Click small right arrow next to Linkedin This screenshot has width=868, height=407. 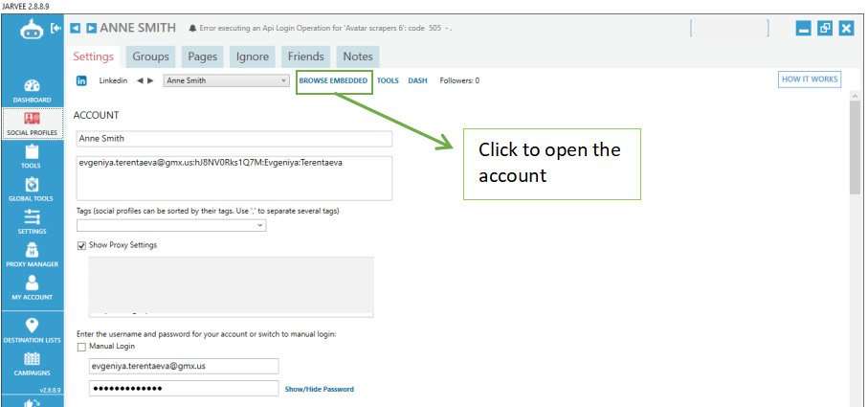pyautogui.click(x=150, y=80)
